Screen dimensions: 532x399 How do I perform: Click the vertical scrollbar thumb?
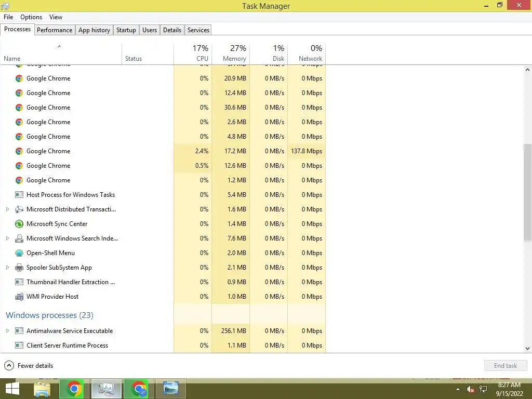528,193
